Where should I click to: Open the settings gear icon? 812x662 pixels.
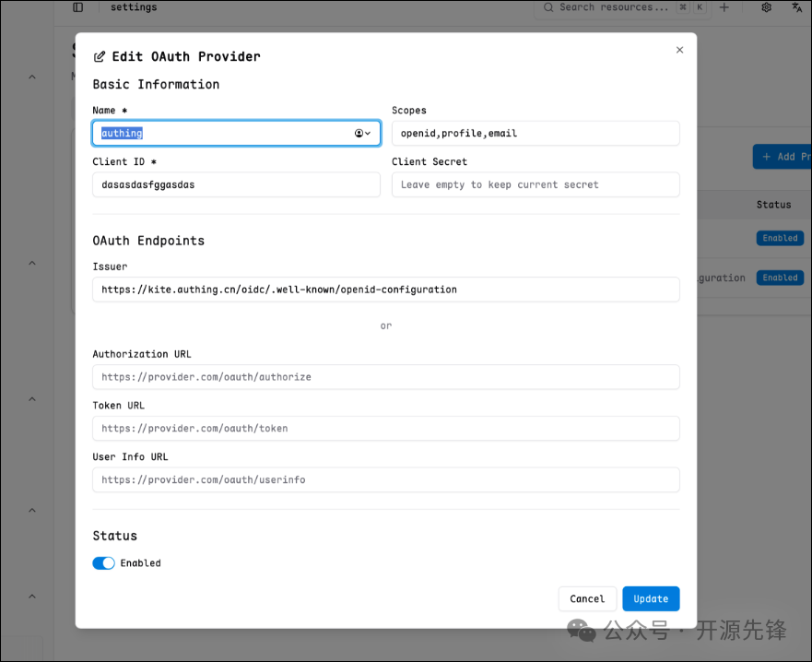(x=766, y=7)
